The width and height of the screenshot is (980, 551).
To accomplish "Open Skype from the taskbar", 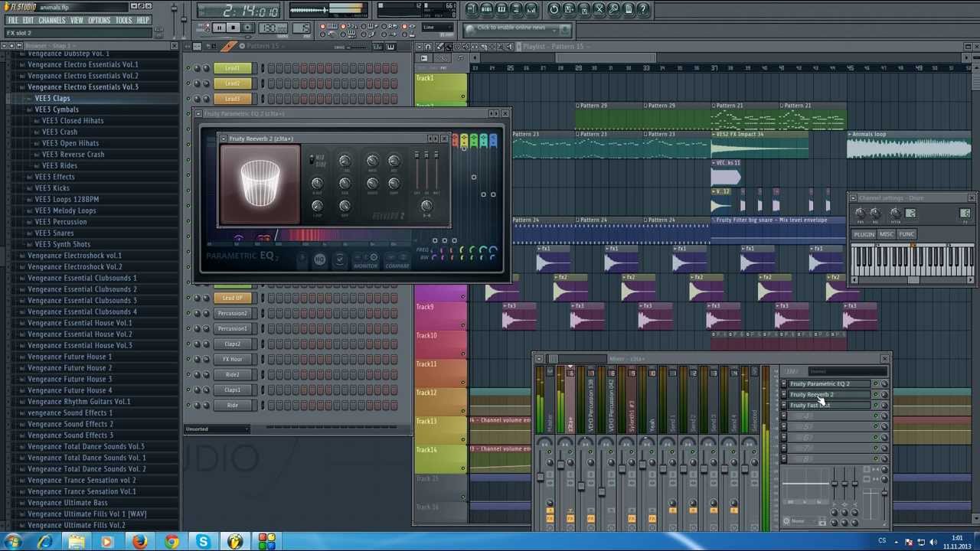I will click(x=203, y=542).
